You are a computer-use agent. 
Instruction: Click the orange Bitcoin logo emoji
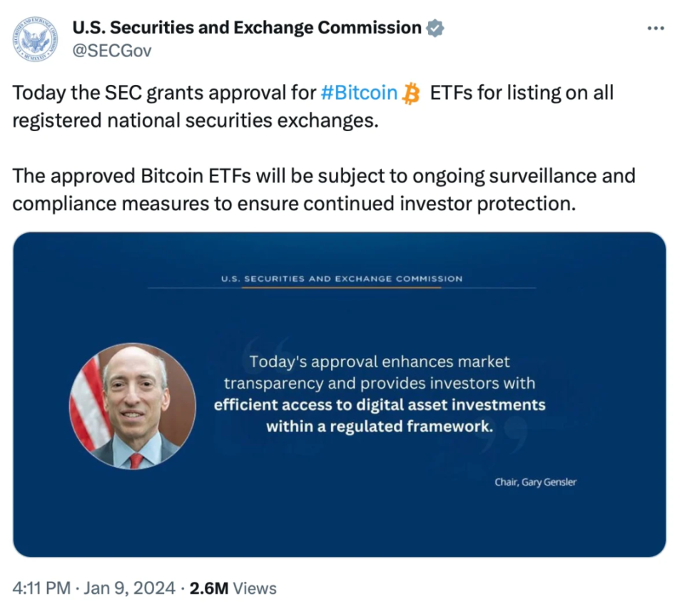click(411, 94)
